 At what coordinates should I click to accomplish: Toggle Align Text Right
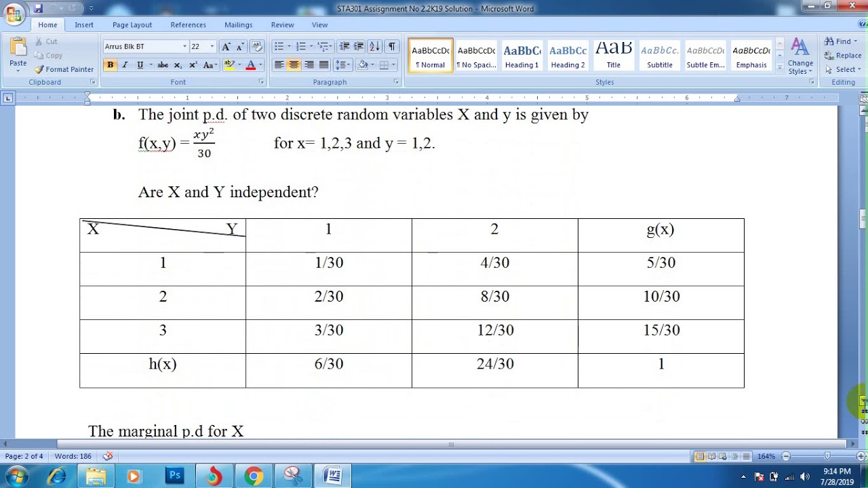coord(309,65)
